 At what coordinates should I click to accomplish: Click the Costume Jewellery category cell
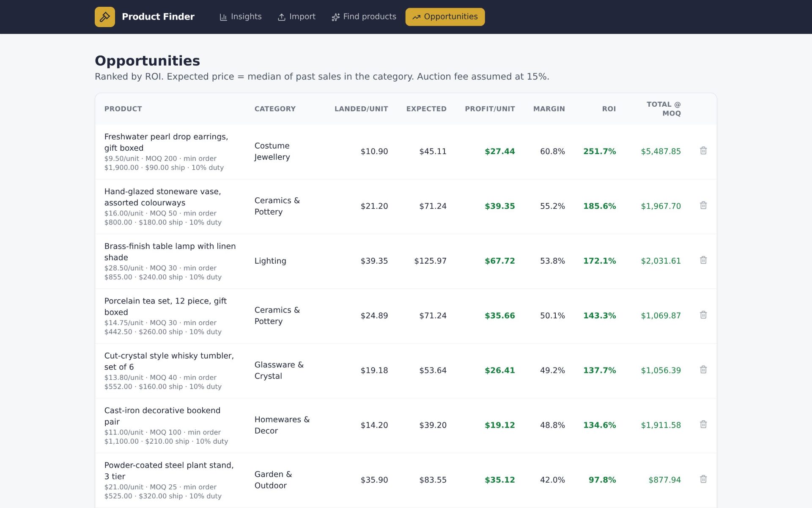(272, 151)
